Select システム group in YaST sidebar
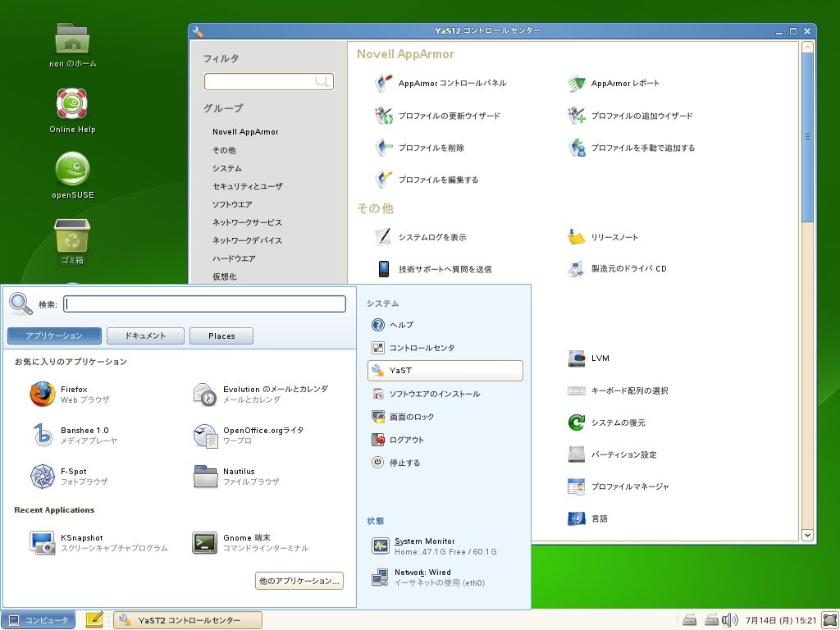The image size is (840, 630). tap(227, 168)
